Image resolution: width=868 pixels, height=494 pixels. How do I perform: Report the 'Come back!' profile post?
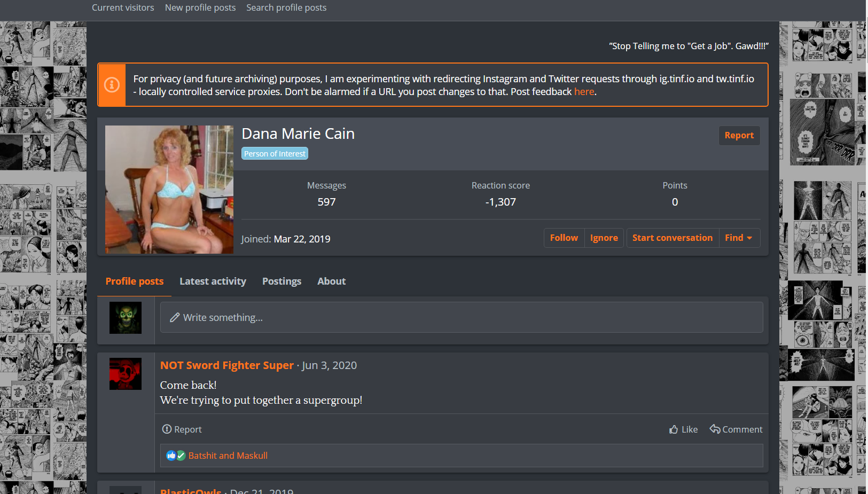[x=182, y=429]
